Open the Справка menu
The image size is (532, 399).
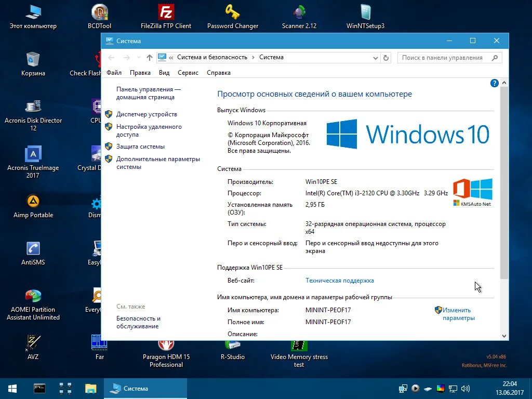(219, 73)
